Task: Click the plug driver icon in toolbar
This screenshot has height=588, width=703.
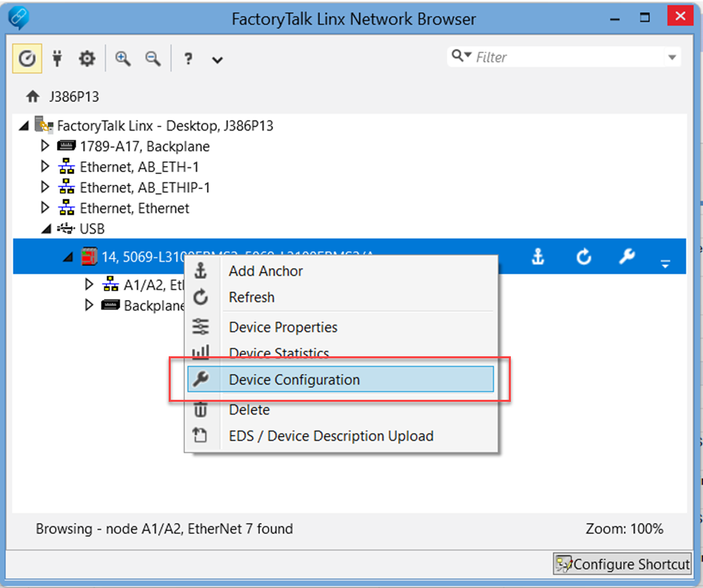Action: tap(58, 59)
